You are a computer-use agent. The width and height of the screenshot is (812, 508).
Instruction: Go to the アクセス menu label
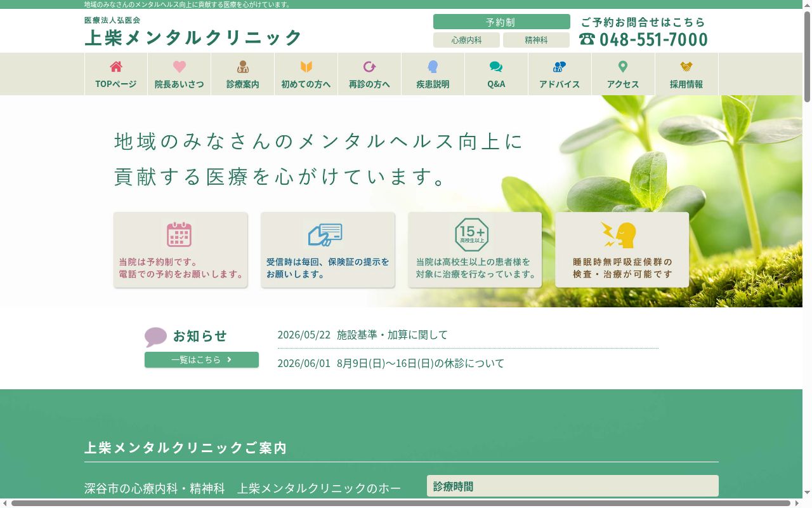click(x=623, y=84)
